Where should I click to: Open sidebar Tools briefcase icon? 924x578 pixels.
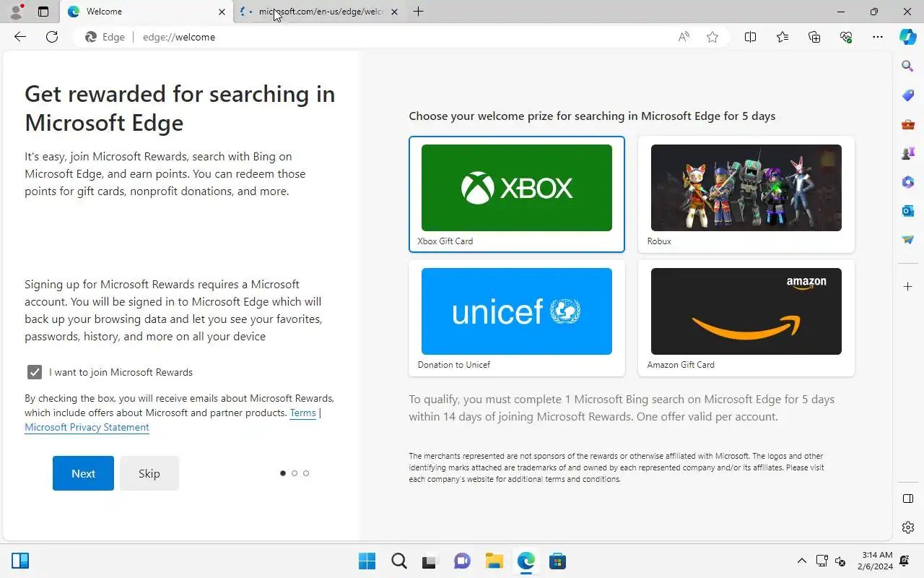908,124
